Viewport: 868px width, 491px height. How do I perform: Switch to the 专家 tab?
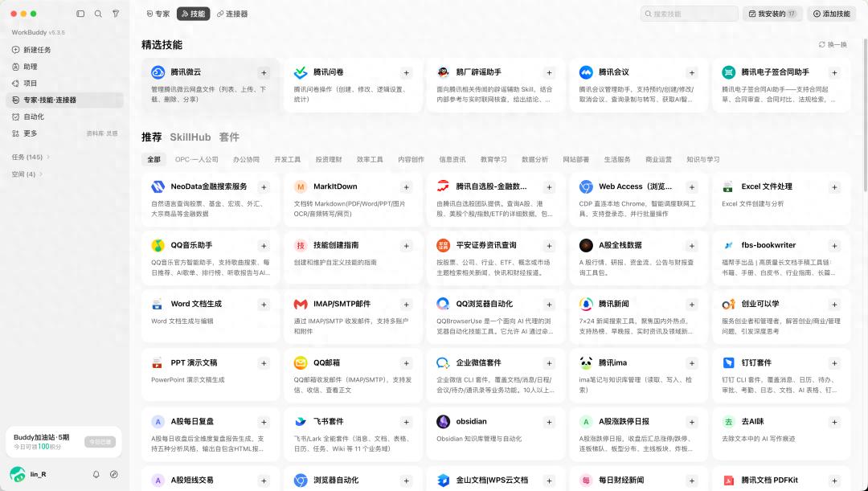pyautogui.click(x=158, y=14)
